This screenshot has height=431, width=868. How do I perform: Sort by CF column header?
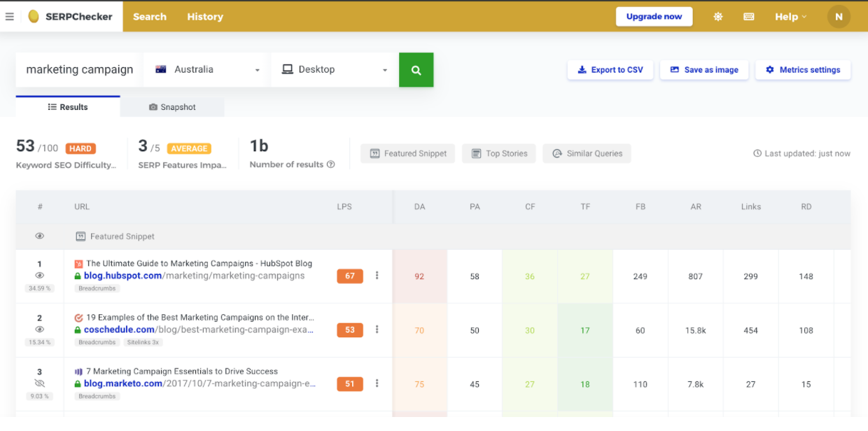[x=530, y=207]
